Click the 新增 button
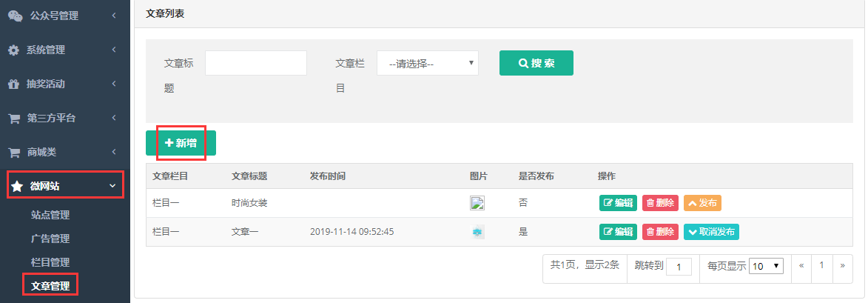 (181, 143)
